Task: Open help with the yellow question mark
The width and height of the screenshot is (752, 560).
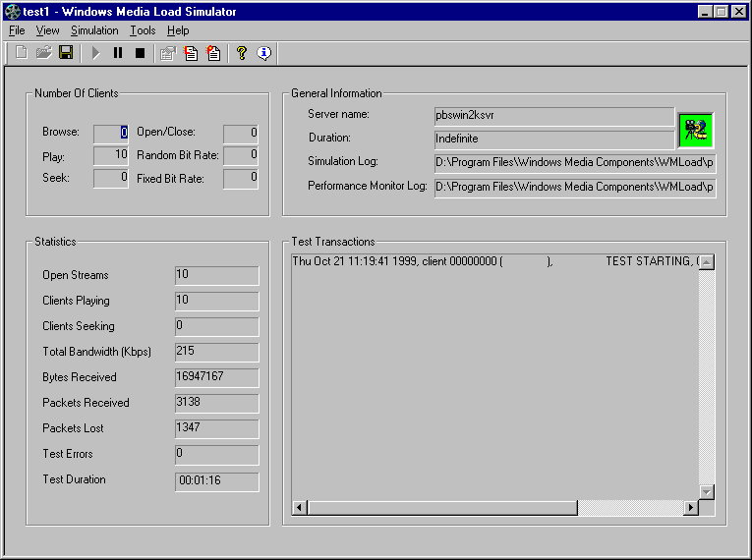Action: (242, 53)
